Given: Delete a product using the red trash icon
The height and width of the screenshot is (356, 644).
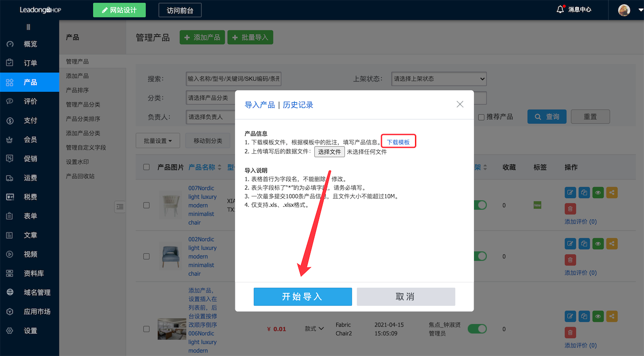Looking at the screenshot, I should (570, 208).
